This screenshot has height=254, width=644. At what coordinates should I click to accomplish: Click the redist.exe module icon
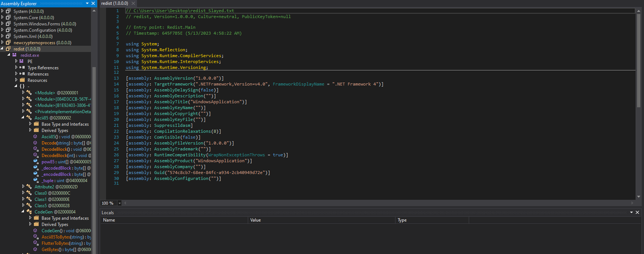(x=16, y=55)
